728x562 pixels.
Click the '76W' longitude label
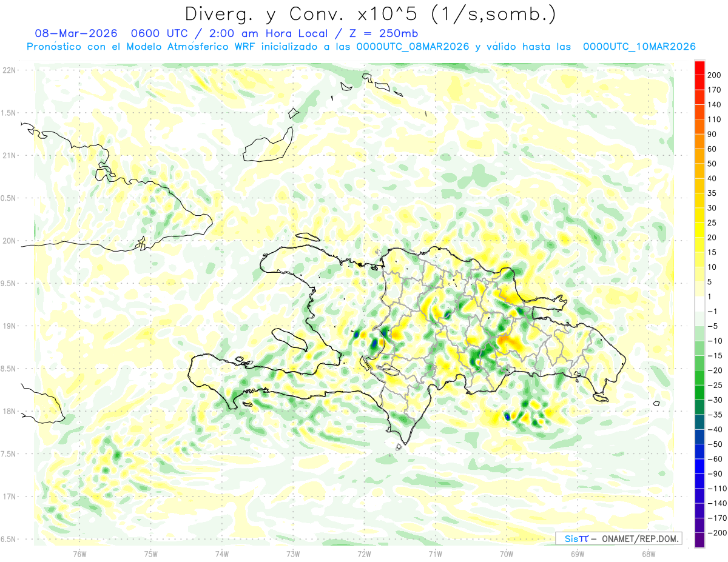(x=80, y=554)
